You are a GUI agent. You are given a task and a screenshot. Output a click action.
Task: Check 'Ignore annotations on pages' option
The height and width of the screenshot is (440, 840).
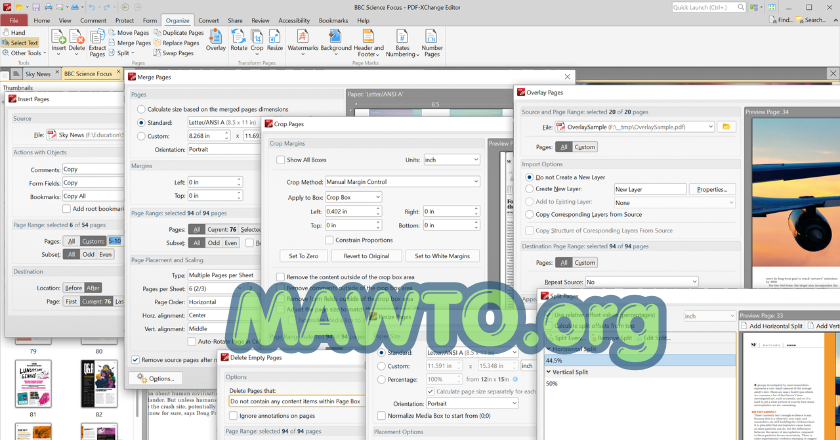coord(234,416)
